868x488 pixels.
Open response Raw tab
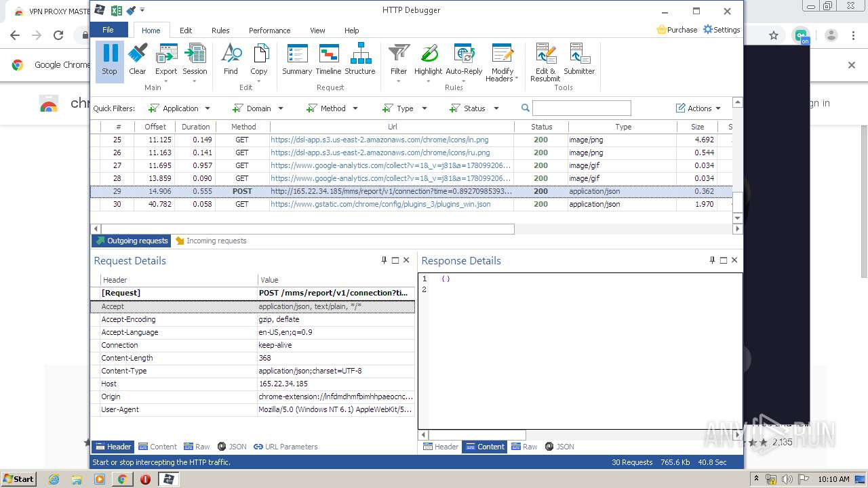coord(524,447)
